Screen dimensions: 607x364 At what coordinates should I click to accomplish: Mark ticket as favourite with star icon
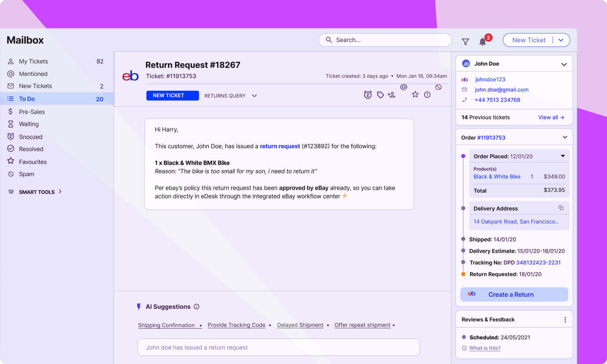[415, 94]
